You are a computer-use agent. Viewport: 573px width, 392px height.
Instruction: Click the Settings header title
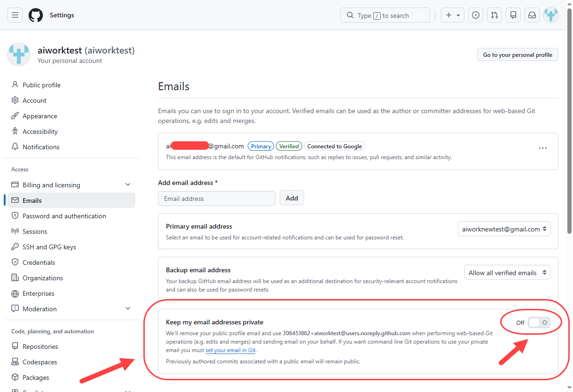[x=62, y=15]
